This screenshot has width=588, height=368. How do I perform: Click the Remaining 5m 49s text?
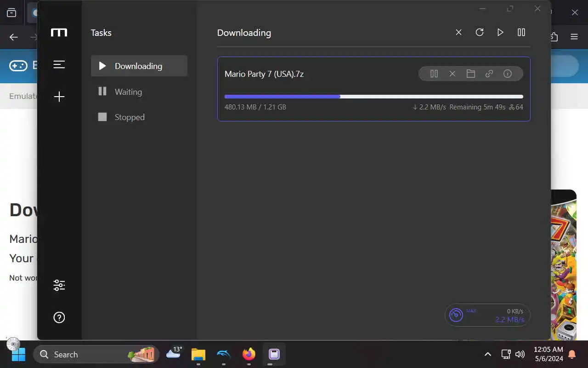click(477, 107)
